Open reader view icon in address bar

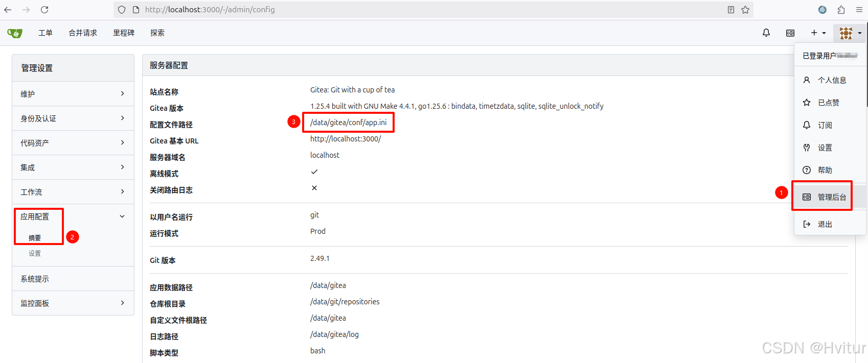[731, 10]
